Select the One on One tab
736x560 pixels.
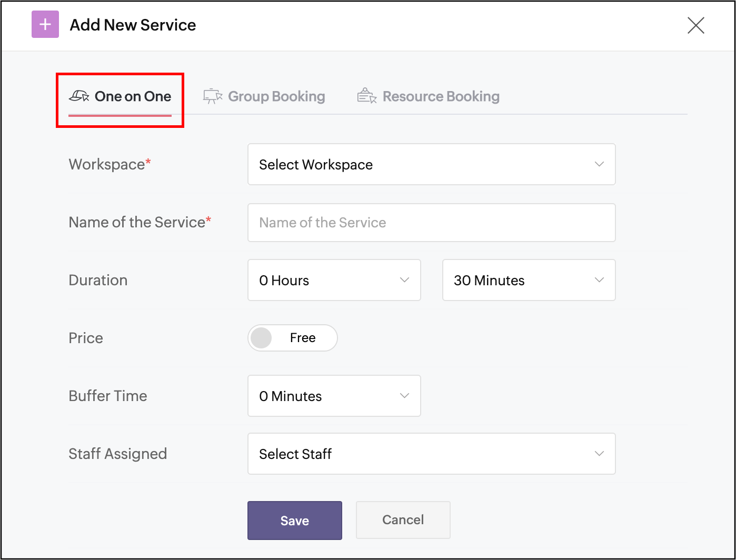pyautogui.click(x=133, y=96)
